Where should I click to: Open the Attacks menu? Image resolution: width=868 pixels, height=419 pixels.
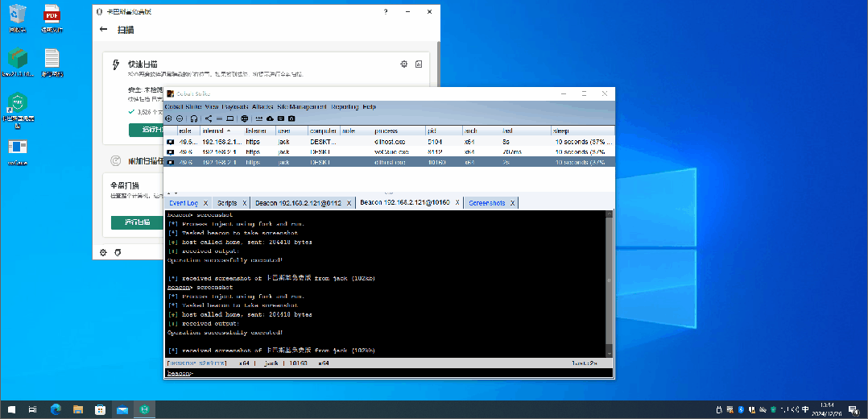click(263, 107)
